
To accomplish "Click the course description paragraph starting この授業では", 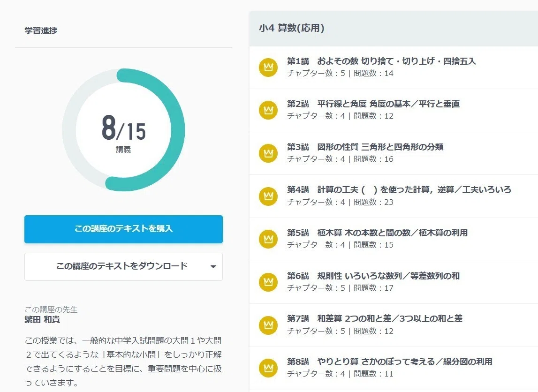I will click(x=123, y=362).
